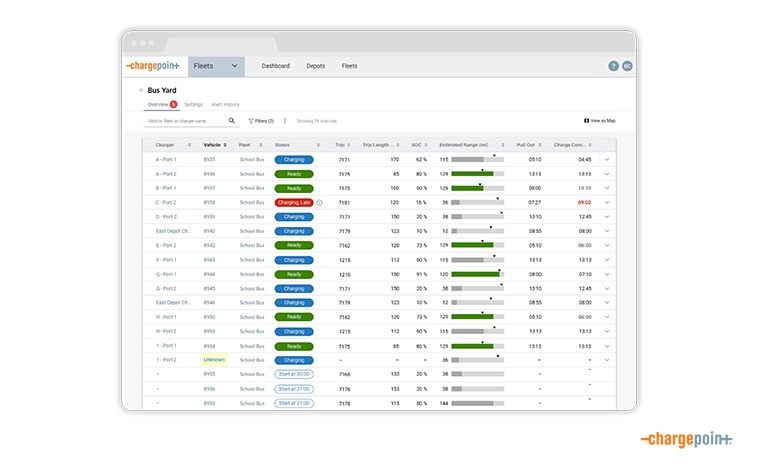Open the Fleets dropdown selector

point(216,66)
